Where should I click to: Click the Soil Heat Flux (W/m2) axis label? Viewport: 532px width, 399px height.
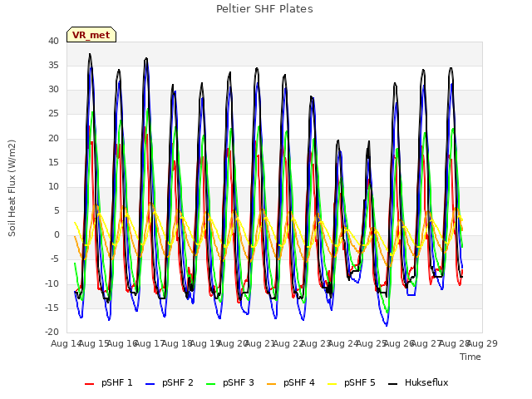click(12, 188)
